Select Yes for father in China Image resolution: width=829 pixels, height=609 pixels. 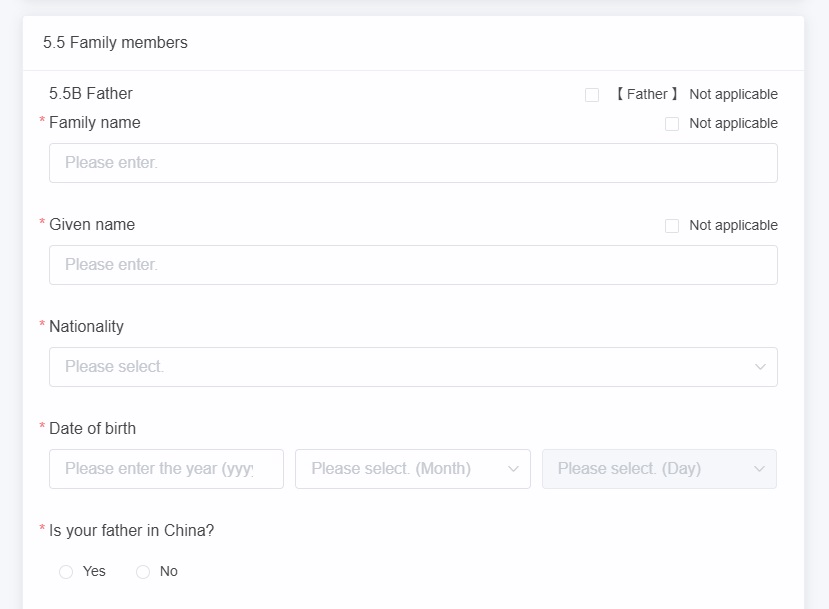66,572
